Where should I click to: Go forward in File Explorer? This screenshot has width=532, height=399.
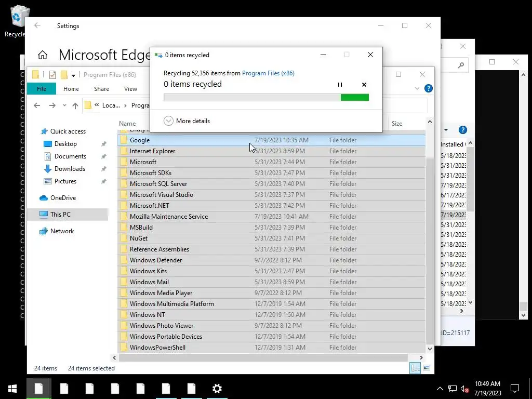click(52, 105)
